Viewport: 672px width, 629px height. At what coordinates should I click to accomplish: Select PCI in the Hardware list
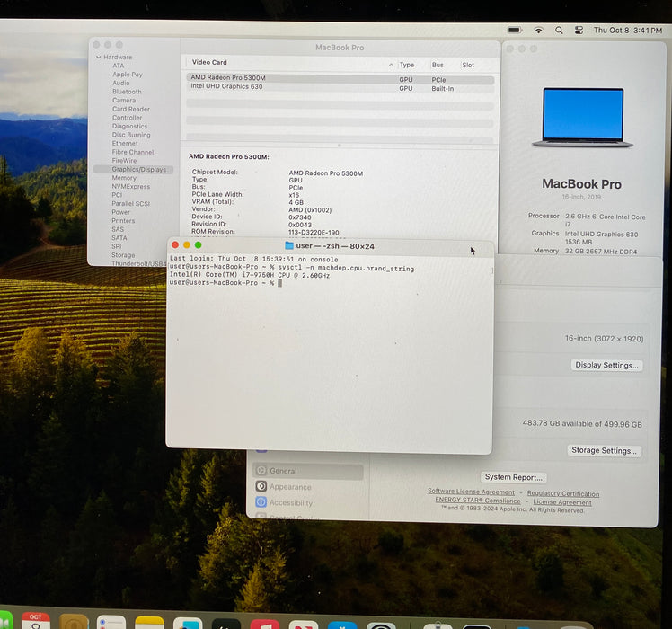pos(117,195)
